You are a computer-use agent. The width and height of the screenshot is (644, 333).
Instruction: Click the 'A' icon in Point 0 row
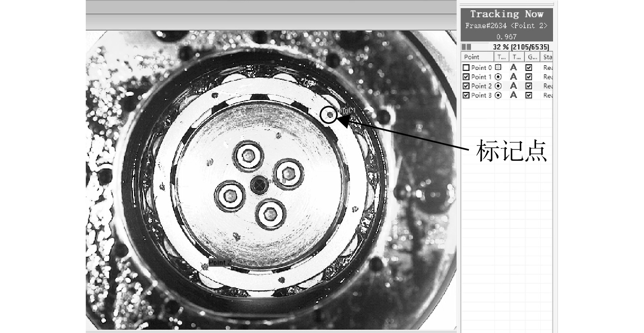tap(513, 68)
